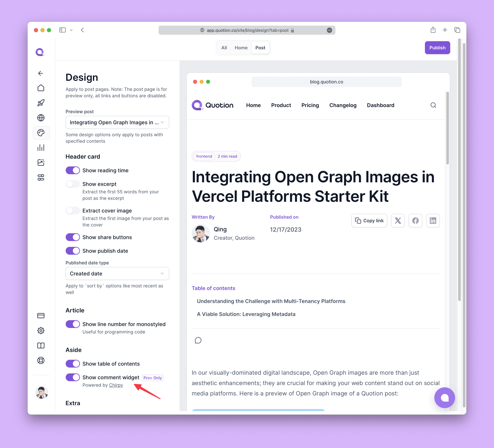The height and width of the screenshot is (448, 494).
Task: Open the home icon in the sidebar
Action: point(41,88)
